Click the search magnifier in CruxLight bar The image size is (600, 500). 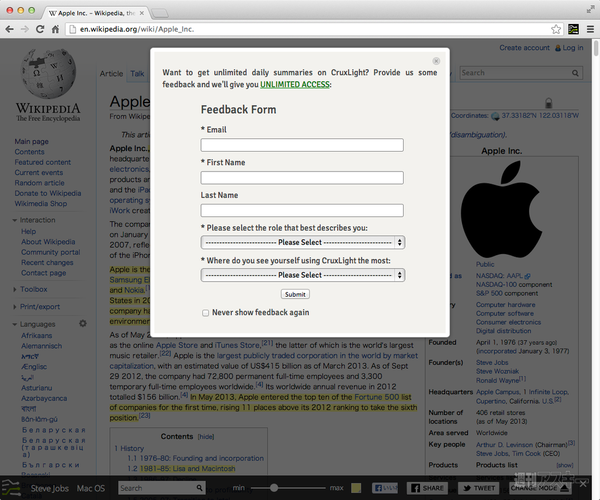coord(199,488)
